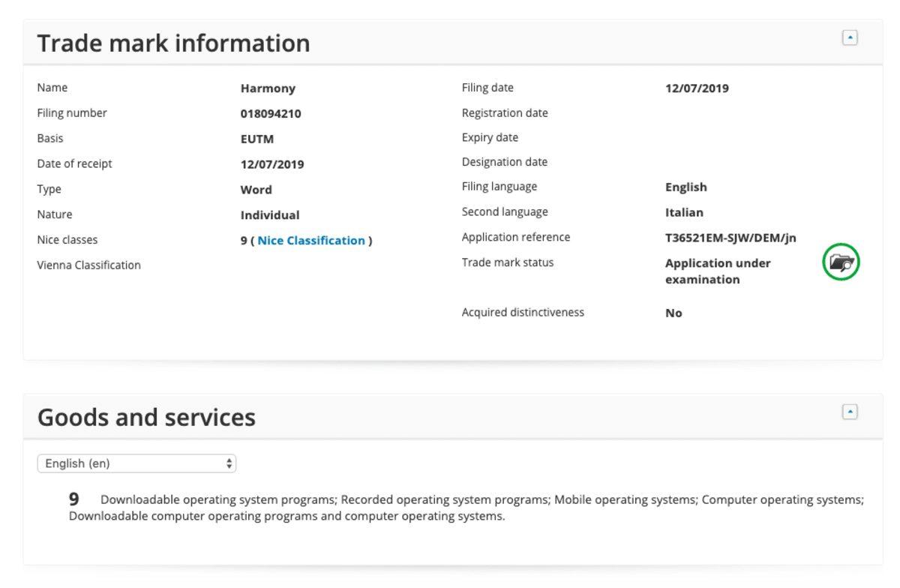This screenshot has width=900, height=588.
Task: Select the Harmony name value
Action: coord(268,88)
